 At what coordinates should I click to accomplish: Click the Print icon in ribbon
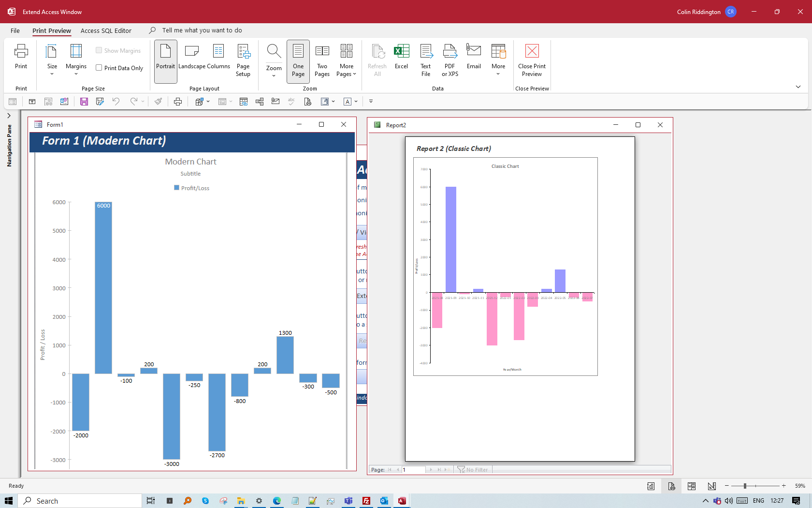click(21, 57)
